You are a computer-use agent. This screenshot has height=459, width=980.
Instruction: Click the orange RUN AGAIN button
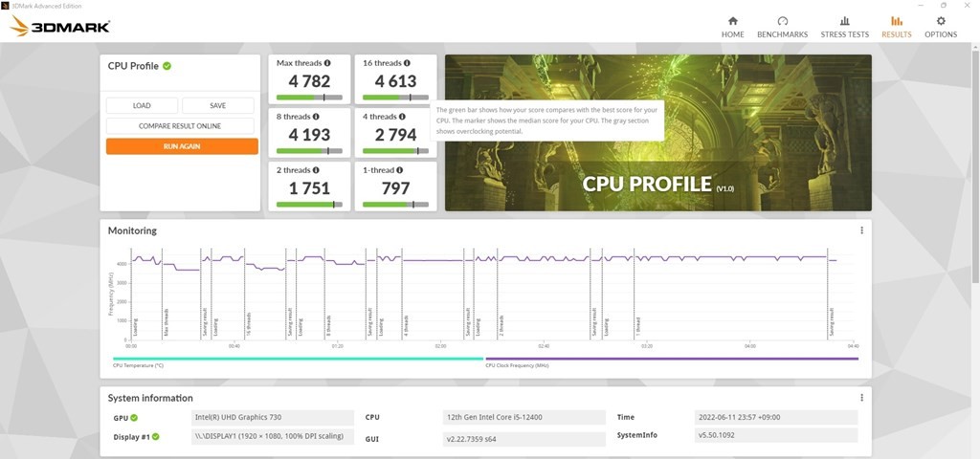[182, 146]
